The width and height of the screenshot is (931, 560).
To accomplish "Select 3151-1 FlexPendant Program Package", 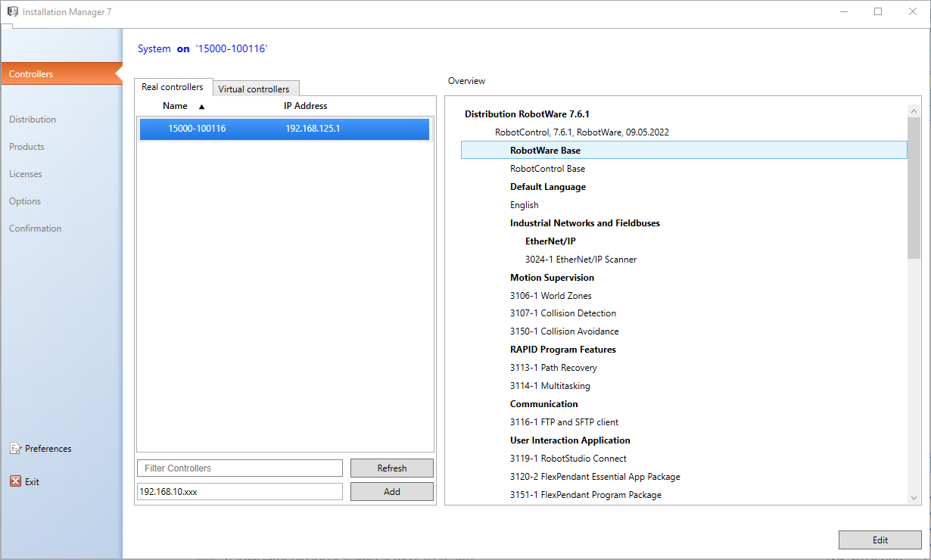I will tap(586, 495).
